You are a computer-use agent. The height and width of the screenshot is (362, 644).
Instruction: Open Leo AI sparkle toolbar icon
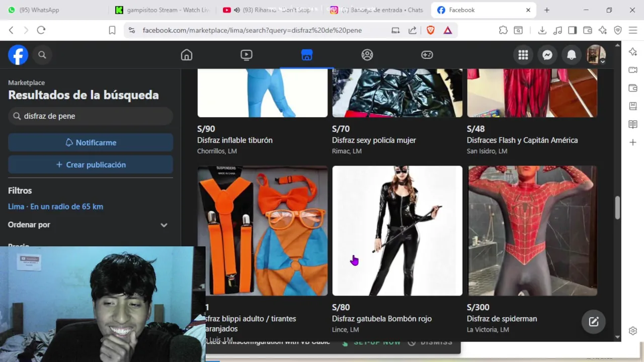click(603, 30)
